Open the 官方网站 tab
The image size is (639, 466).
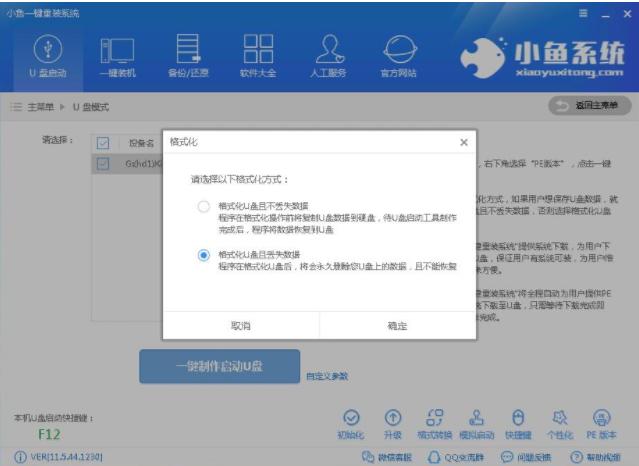(x=399, y=57)
